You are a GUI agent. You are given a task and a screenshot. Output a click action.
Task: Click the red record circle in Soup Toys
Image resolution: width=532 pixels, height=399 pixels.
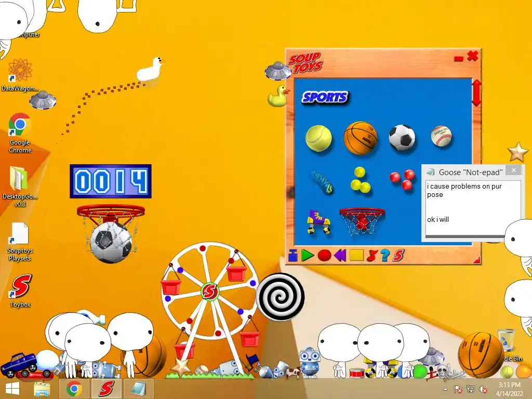pyautogui.click(x=324, y=255)
